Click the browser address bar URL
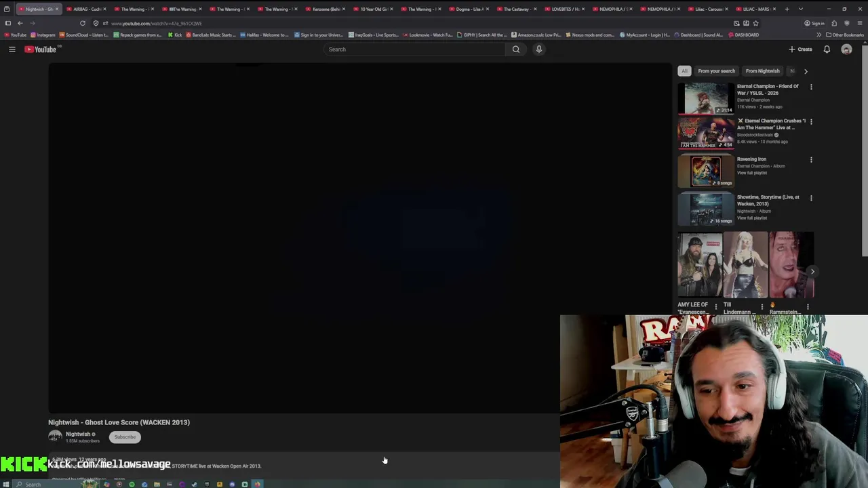The image size is (868, 488). [157, 24]
